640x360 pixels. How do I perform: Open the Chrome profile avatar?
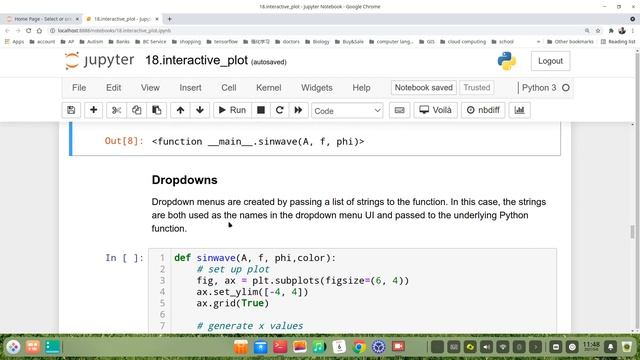[622, 31]
